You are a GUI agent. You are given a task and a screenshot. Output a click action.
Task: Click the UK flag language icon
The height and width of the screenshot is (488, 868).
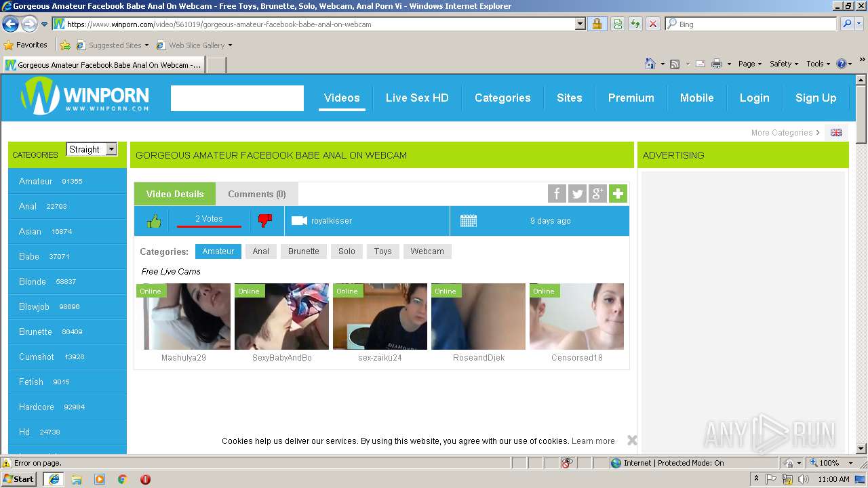tap(836, 133)
